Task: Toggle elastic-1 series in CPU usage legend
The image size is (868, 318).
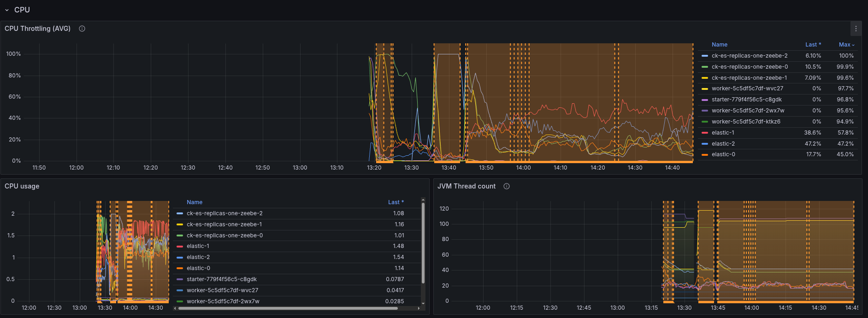Action: [x=198, y=246]
